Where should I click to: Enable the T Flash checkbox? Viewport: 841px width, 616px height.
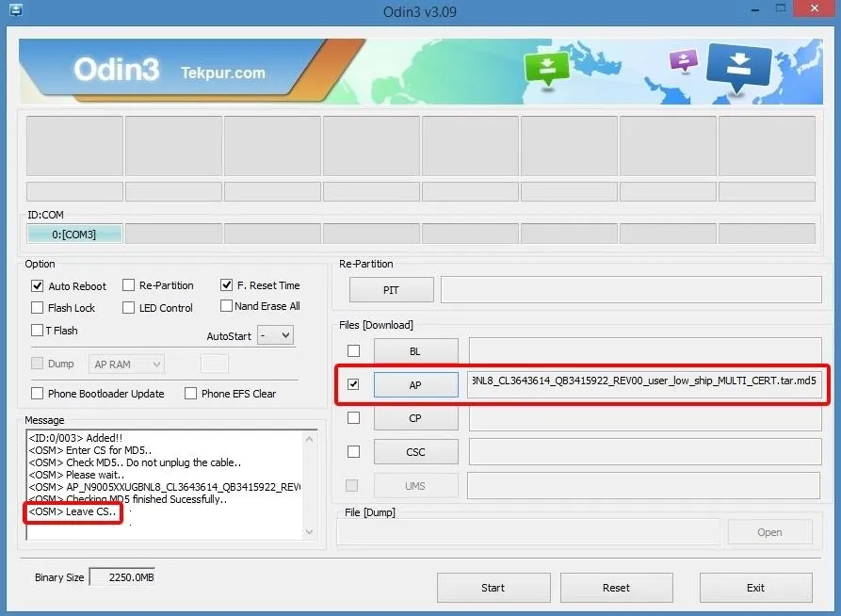point(37,330)
